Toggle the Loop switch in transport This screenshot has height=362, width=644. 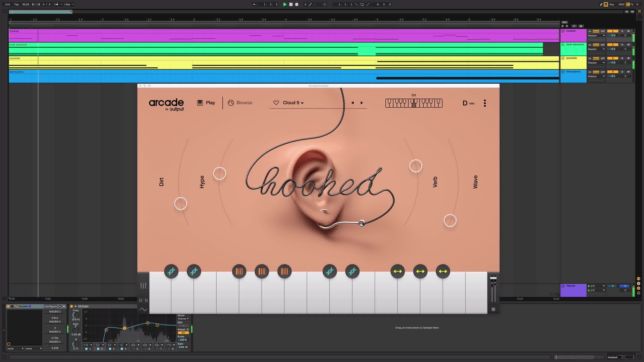[362, 4]
